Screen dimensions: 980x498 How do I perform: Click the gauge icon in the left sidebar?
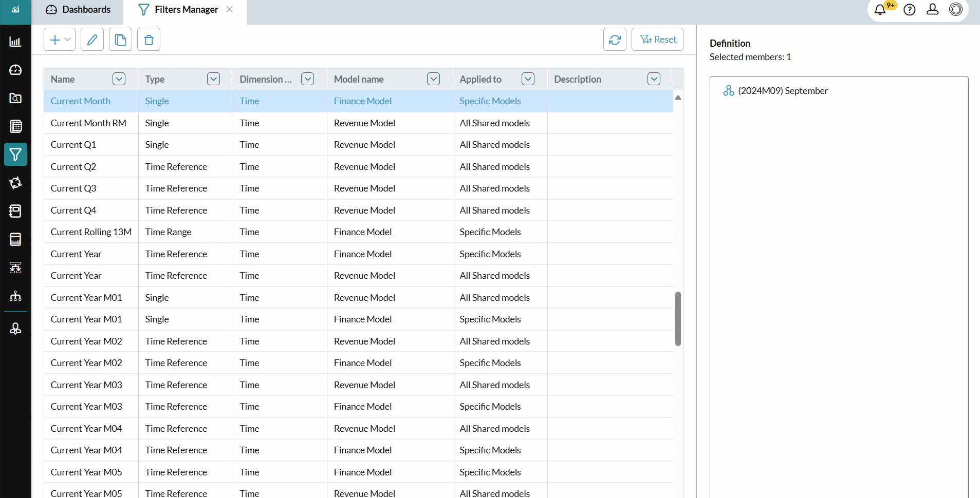[15, 70]
